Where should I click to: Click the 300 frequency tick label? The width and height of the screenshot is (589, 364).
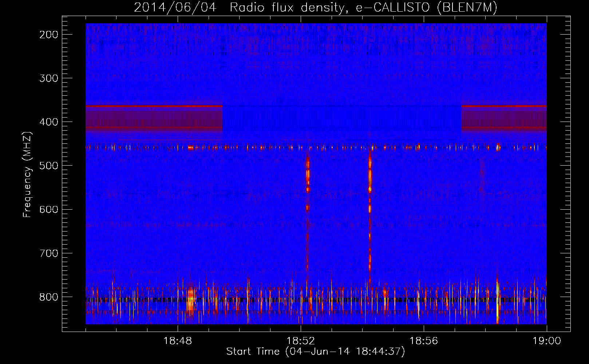49,78
